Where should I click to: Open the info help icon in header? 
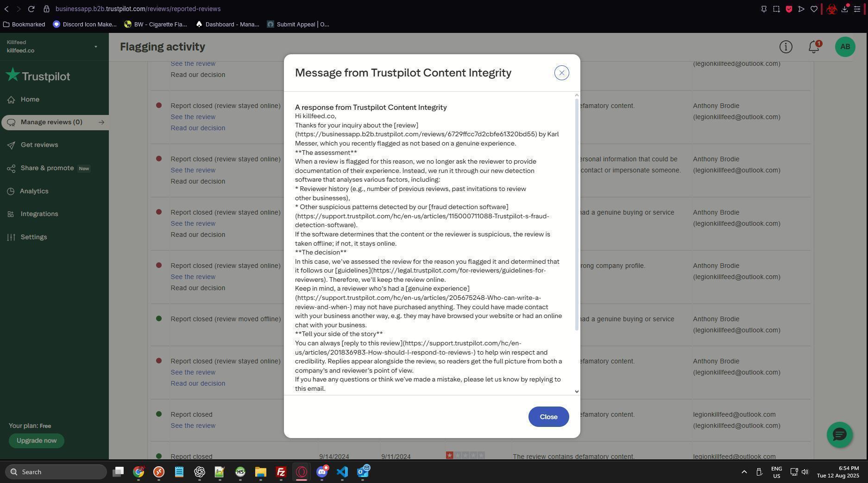pos(786,47)
